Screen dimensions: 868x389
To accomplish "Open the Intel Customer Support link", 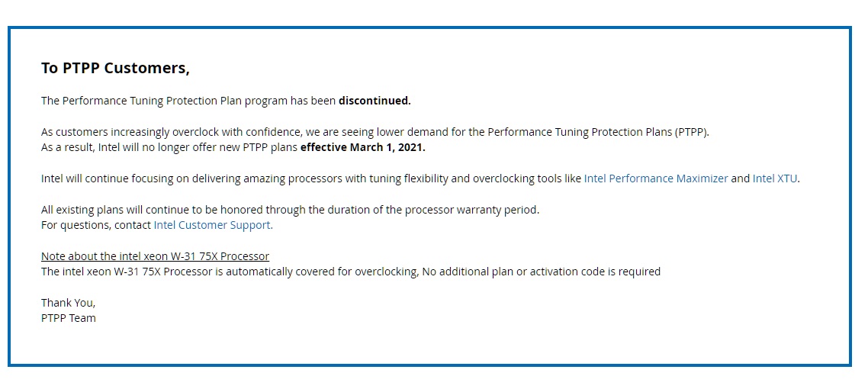I will 213,225.
